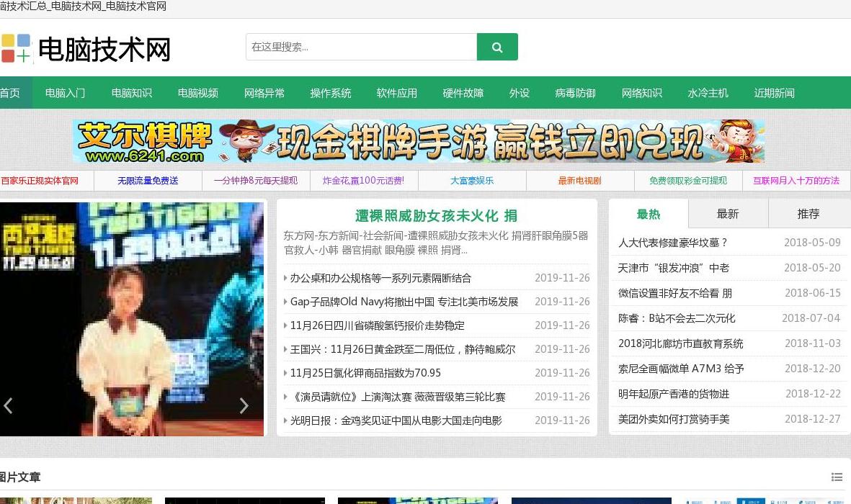
Task: Click 人大代表修建豪华坟墓 in the hot list
Action: pos(673,243)
